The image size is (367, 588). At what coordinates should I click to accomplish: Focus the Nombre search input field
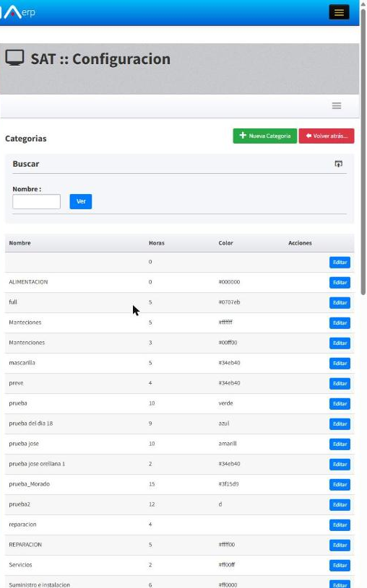click(36, 201)
